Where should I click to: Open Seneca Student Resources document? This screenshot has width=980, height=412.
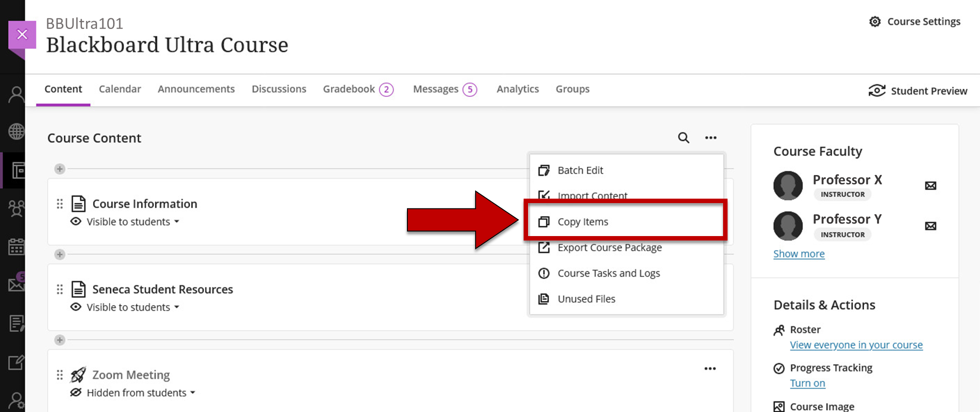coord(163,289)
